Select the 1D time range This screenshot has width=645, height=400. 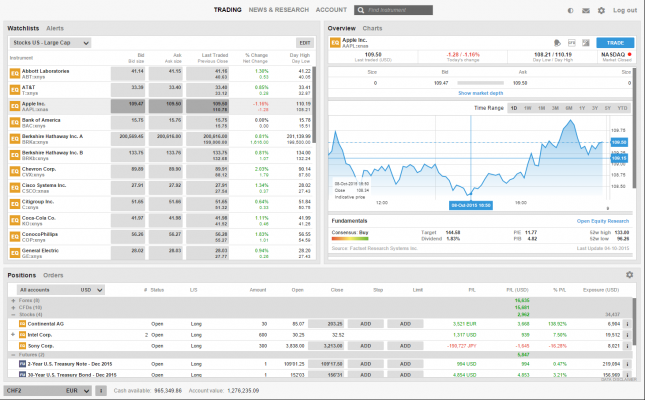point(514,108)
